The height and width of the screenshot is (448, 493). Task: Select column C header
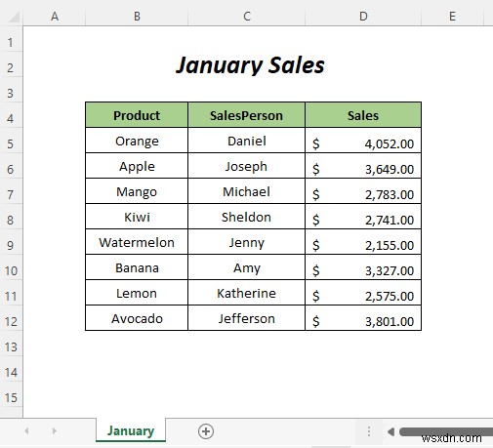click(247, 17)
